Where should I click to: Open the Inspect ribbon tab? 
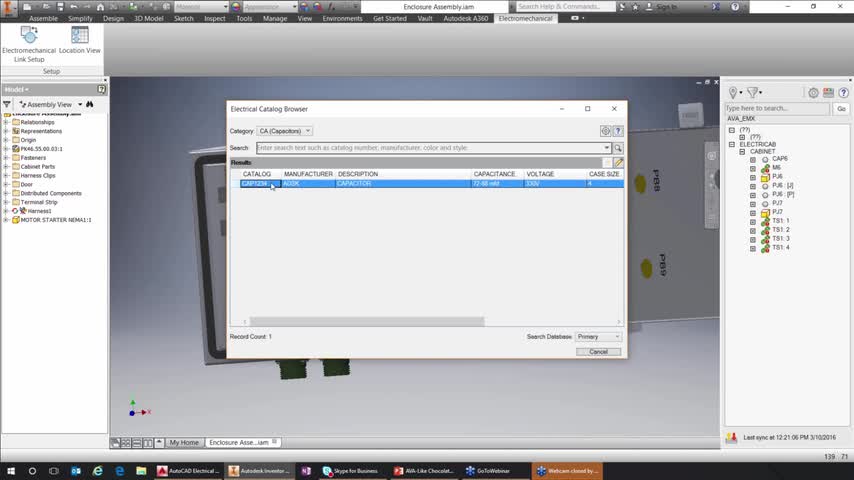click(215, 19)
